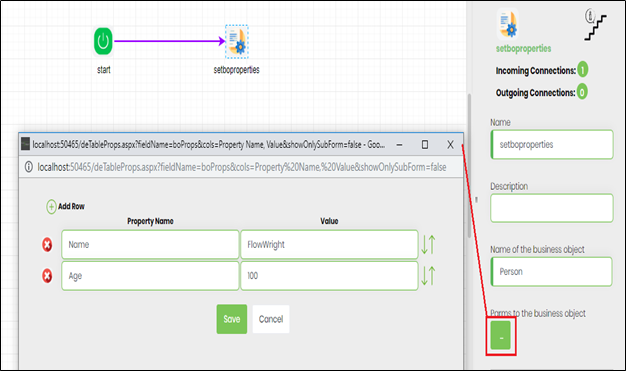Click the Add Row label
The width and height of the screenshot is (626, 371).
(x=71, y=206)
